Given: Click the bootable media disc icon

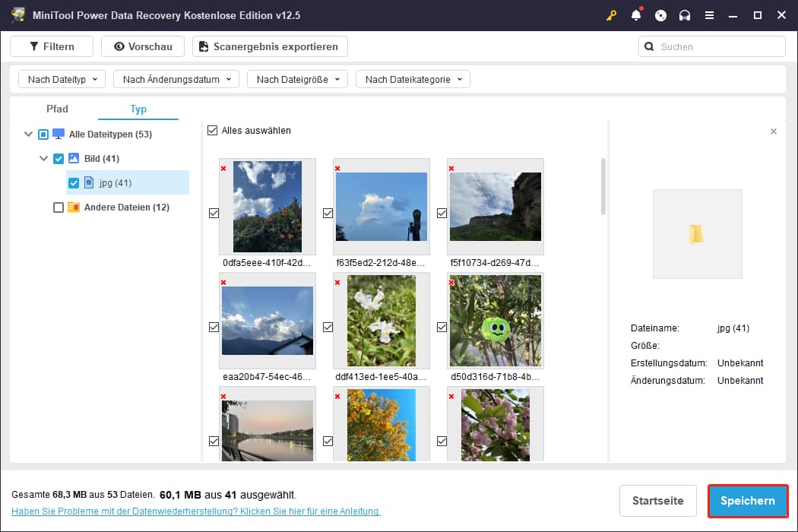Looking at the screenshot, I should pyautogui.click(x=660, y=15).
